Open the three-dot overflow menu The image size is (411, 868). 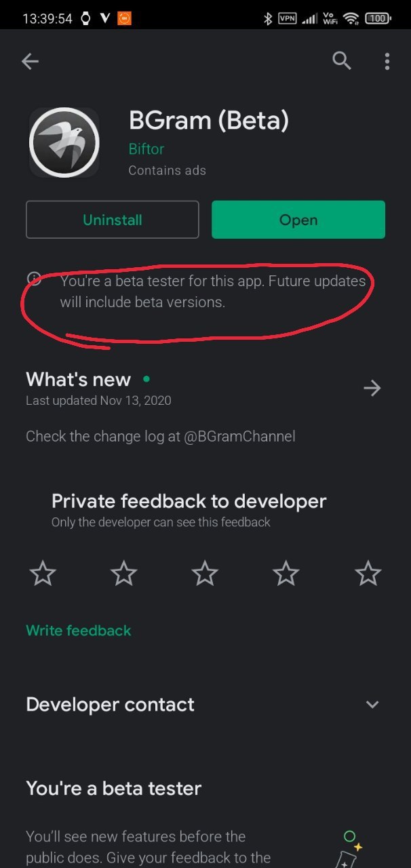pyautogui.click(x=387, y=62)
